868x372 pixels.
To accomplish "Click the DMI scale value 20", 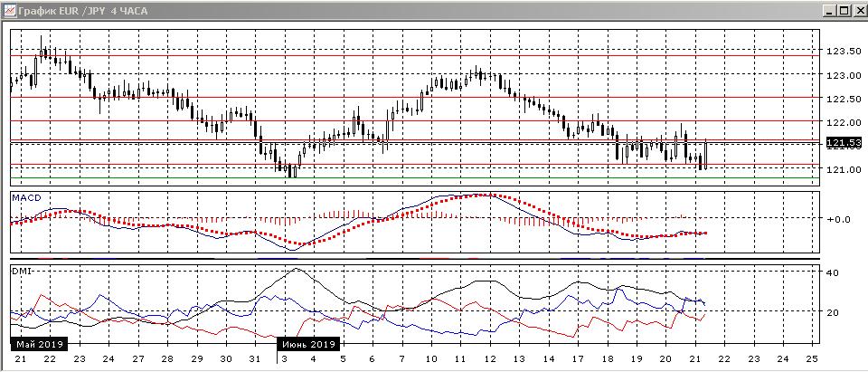I will (x=834, y=312).
